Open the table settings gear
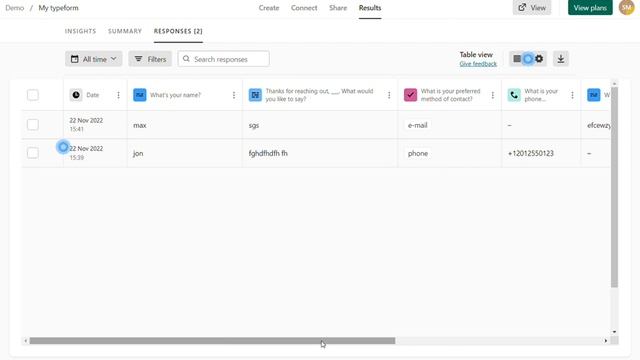 click(539, 59)
